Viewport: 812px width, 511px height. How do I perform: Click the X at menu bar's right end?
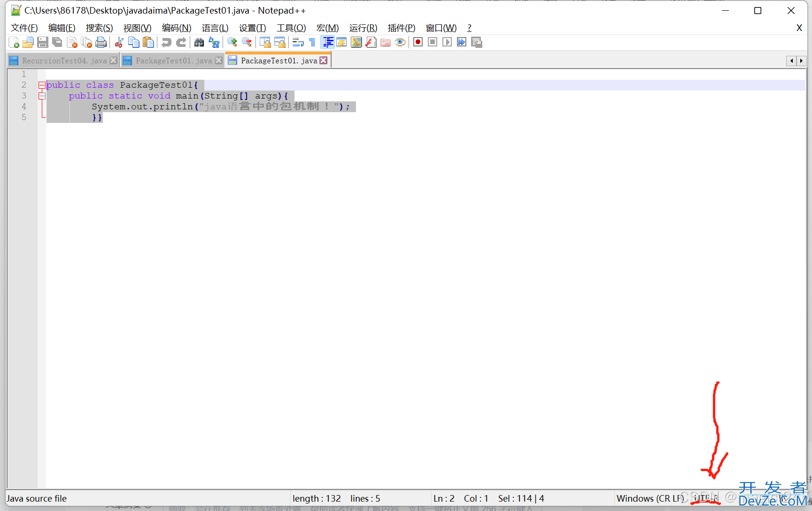[799, 28]
